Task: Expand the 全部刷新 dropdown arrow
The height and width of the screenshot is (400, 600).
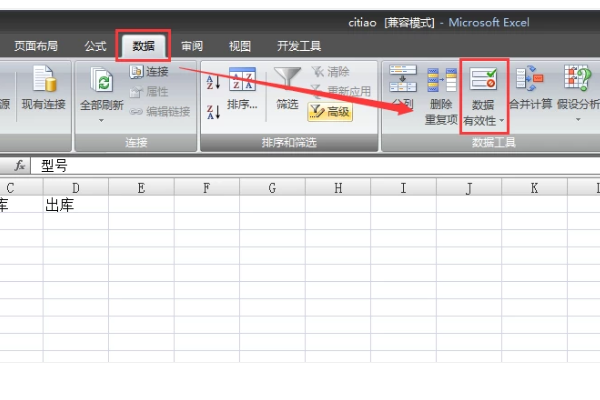Action: tap(101, 121)
